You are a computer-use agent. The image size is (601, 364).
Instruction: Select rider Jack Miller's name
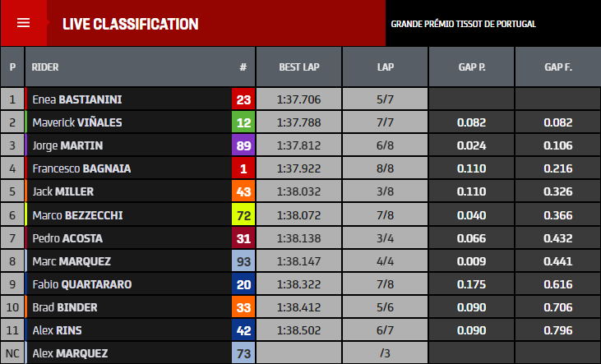click(63, 192)
